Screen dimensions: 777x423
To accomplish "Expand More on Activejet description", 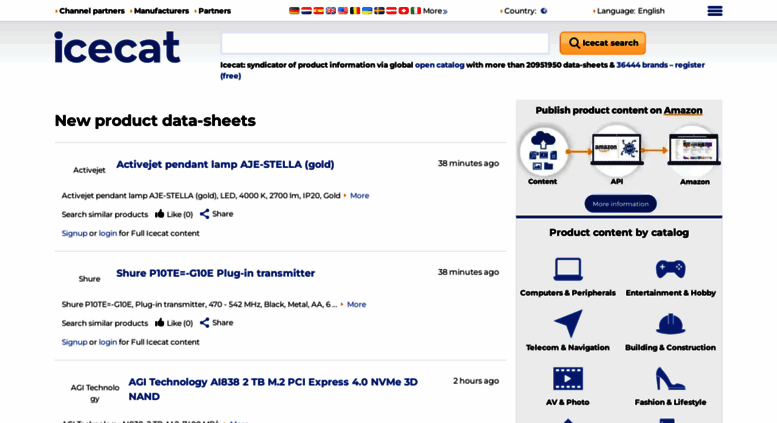I will pyautogui.click(x=359, y=196).
